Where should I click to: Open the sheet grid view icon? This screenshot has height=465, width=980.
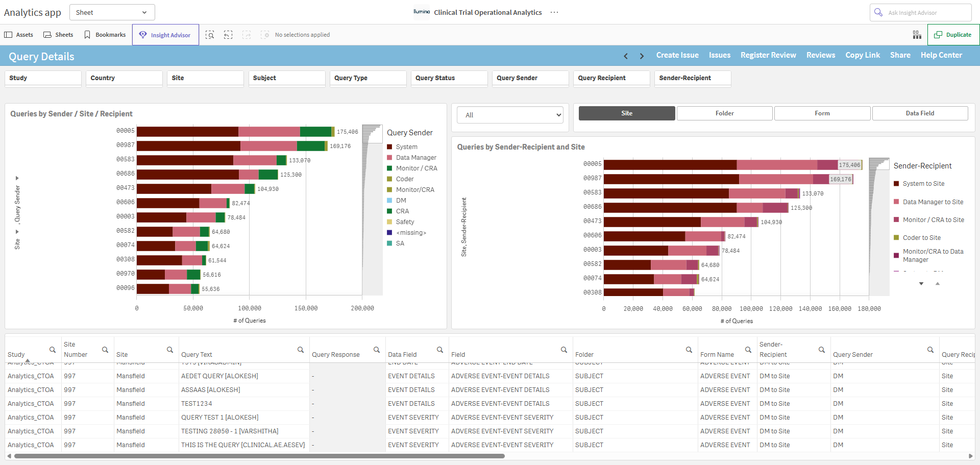(917, 35)
